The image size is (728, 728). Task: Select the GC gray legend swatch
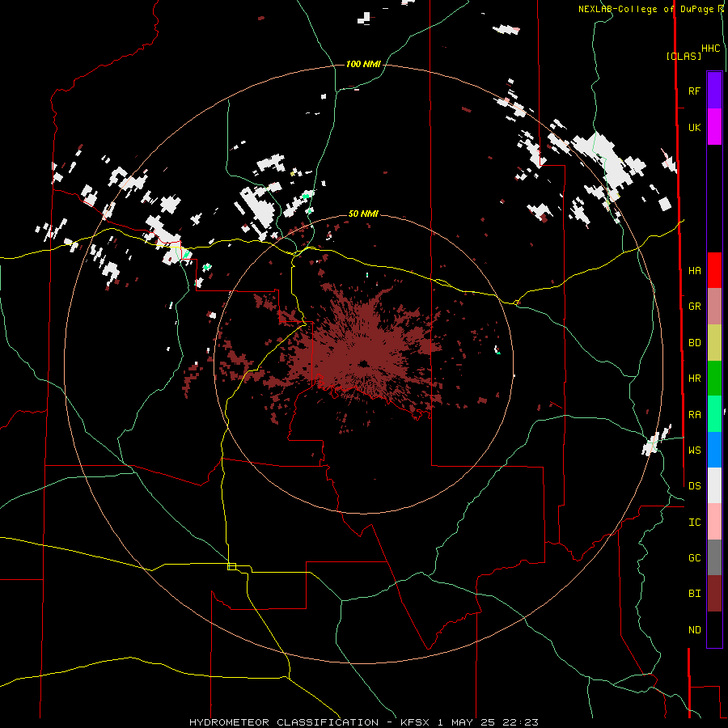(x=714, y=557)
